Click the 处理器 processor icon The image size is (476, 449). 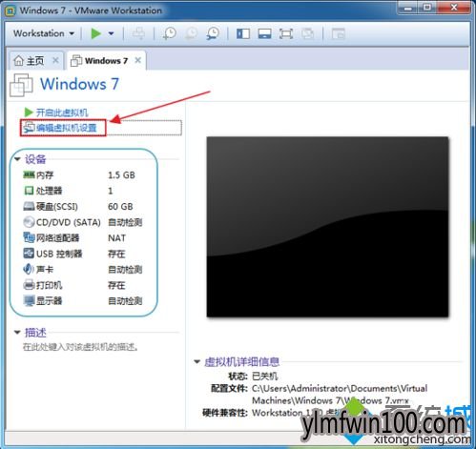(29, 191)
